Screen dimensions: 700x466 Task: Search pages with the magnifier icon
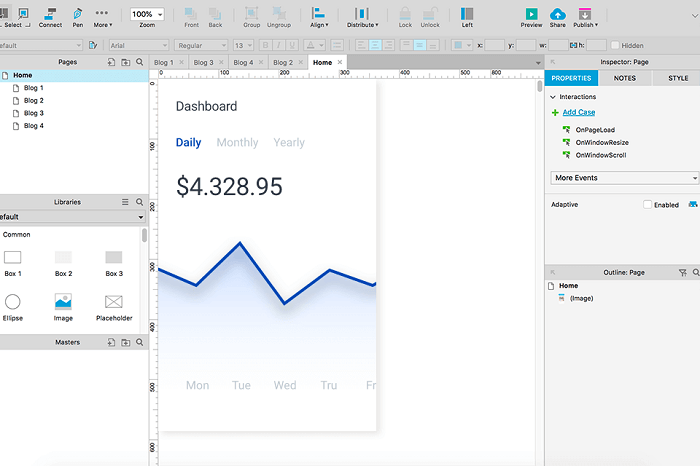tap(140, 62)
